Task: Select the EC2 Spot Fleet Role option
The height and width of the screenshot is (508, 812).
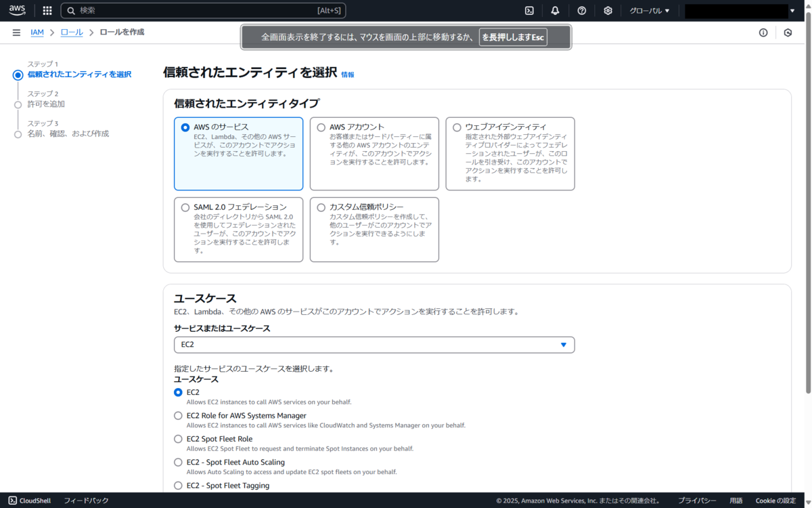Action: tap(179, 439)
